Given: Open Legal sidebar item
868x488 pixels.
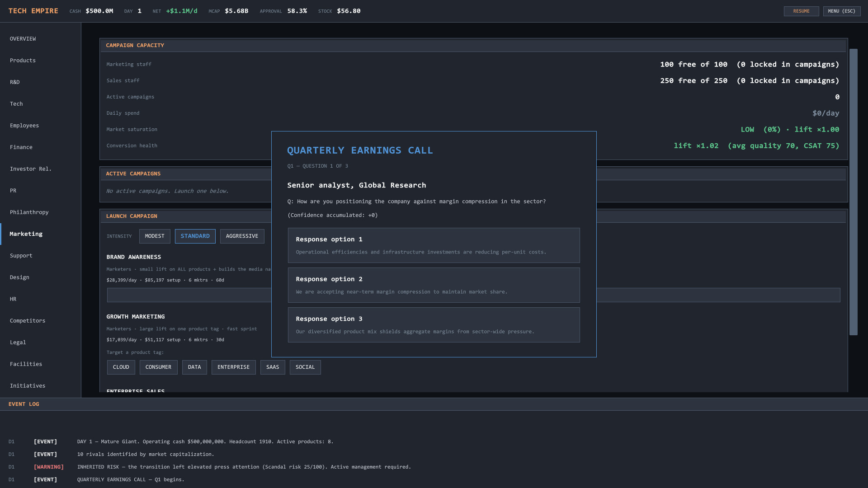Looking at the screenshot, I should (41, 343).
